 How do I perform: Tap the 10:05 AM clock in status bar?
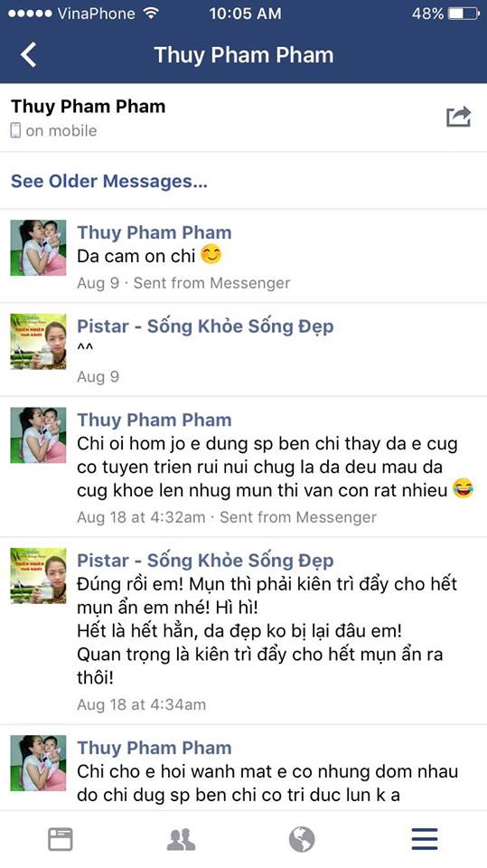245,14
